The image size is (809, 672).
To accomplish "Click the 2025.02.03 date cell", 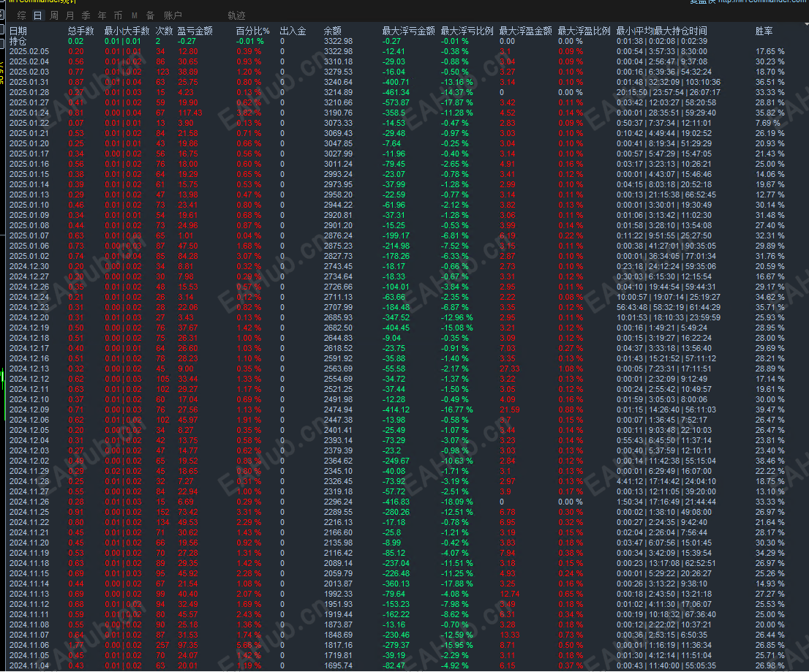I will pos(29,72).
